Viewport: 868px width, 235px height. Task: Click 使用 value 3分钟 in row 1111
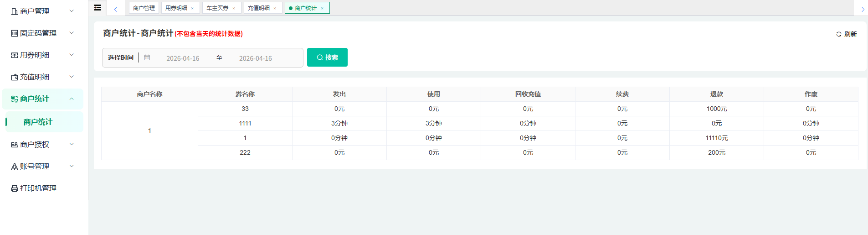pyautogui.click(x=434, y=123)
